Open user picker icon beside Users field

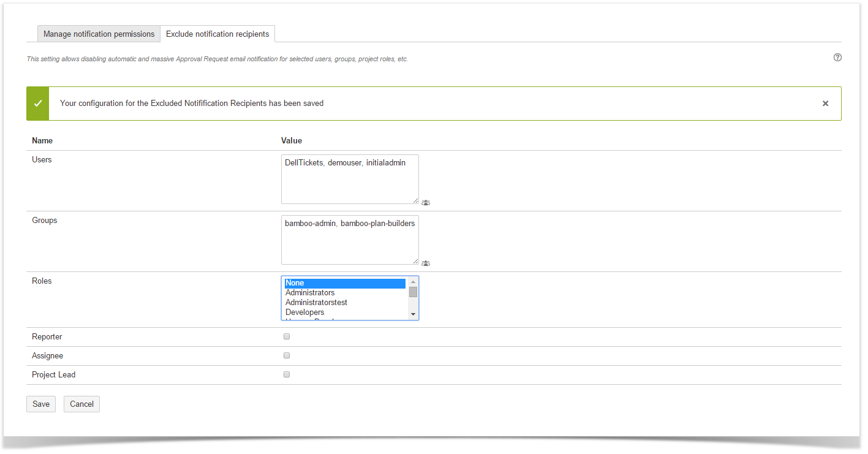(426, 202)
